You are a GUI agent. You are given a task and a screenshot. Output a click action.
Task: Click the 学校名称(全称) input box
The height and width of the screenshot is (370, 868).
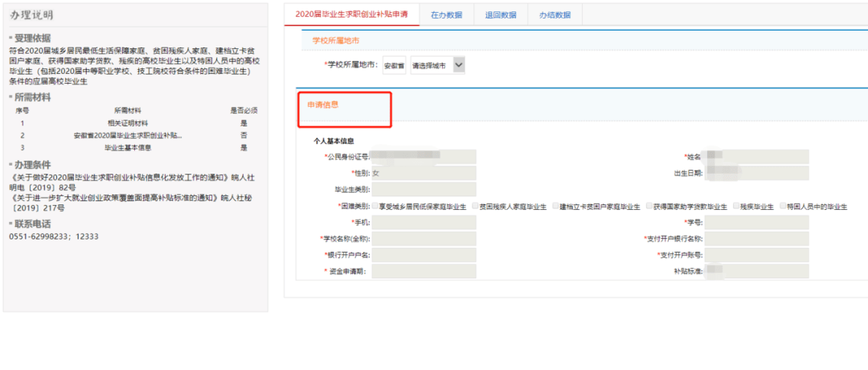[424, 239]
